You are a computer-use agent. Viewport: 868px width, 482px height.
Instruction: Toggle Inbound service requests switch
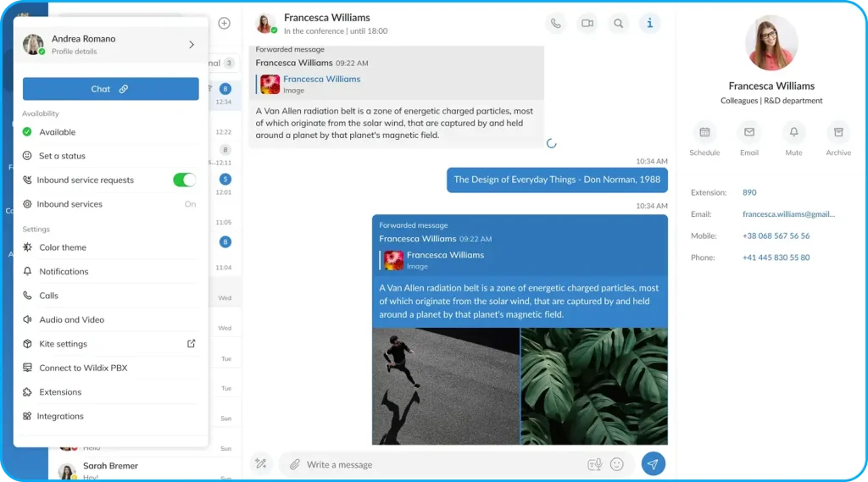pos(184,180)
